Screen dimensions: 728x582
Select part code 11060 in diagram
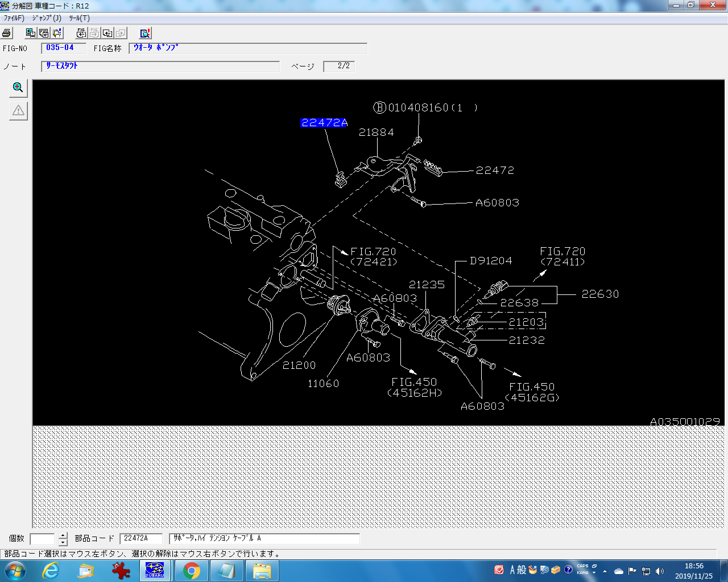pyautogui.click(x=323, y=384)
